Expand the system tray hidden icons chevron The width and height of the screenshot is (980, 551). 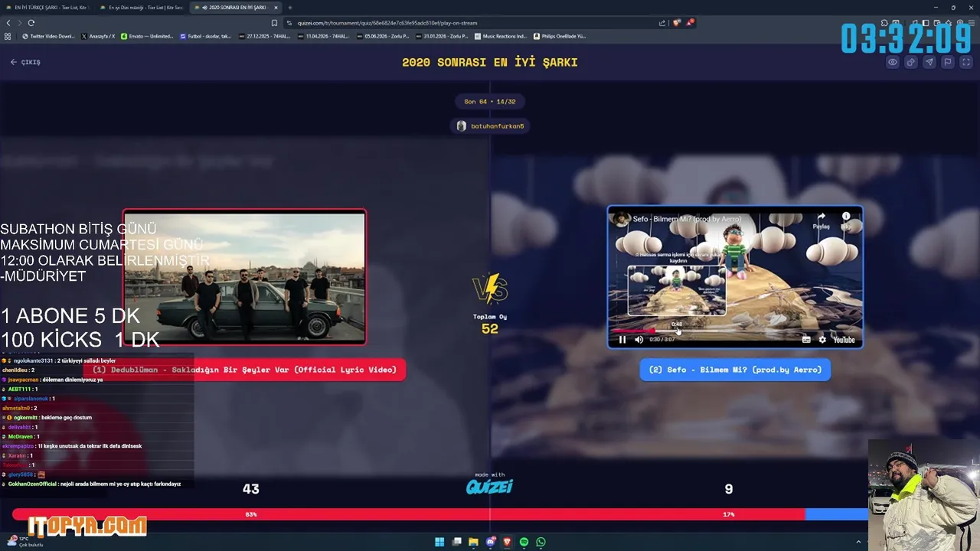click(x=858, y=542)
